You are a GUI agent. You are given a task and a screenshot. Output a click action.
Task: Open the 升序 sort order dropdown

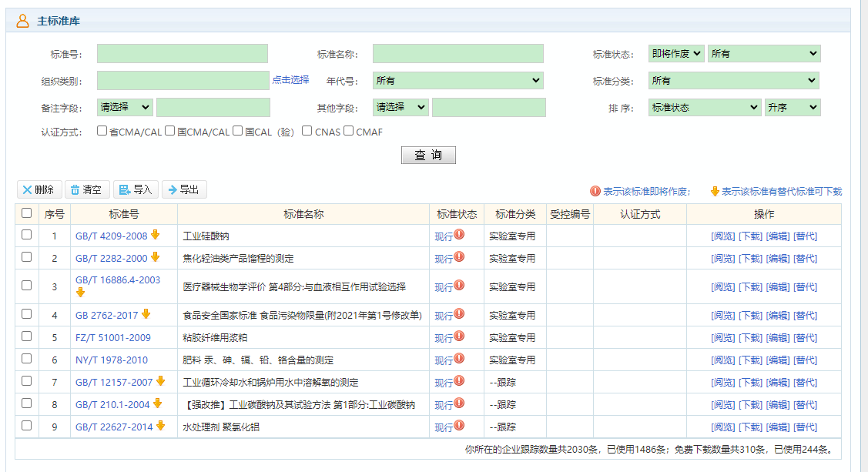[x=793, y=107]
